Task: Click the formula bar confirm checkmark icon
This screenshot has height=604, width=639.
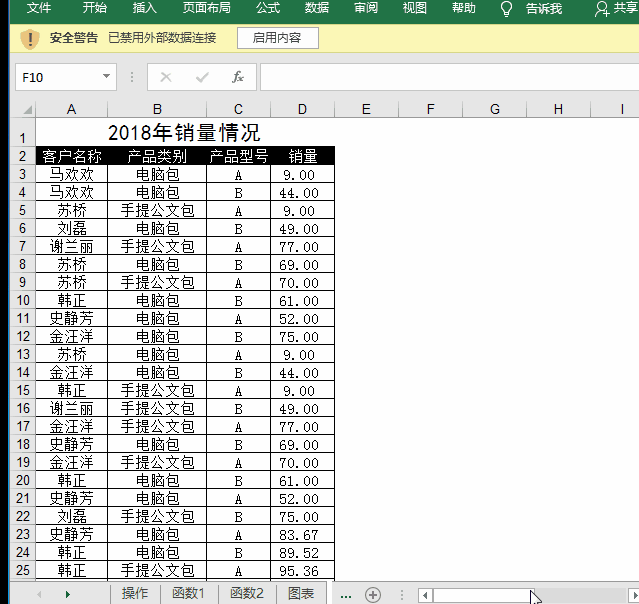Action: [x=202, y=77]
